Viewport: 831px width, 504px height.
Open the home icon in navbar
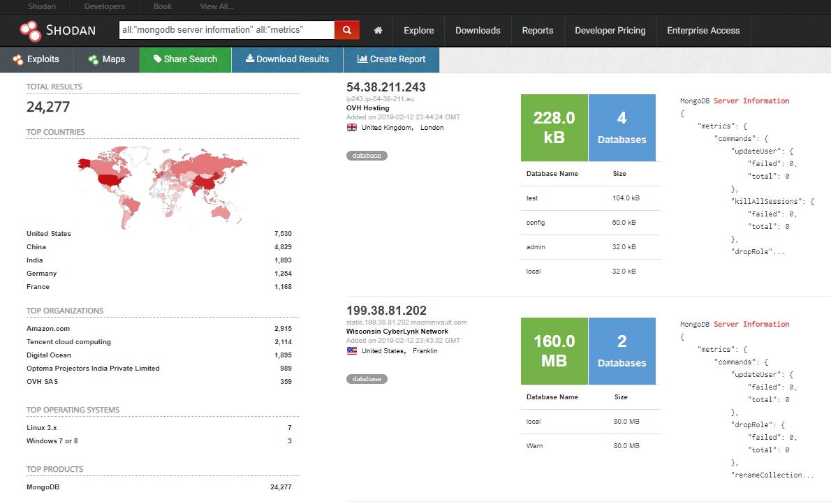point(378,30)
